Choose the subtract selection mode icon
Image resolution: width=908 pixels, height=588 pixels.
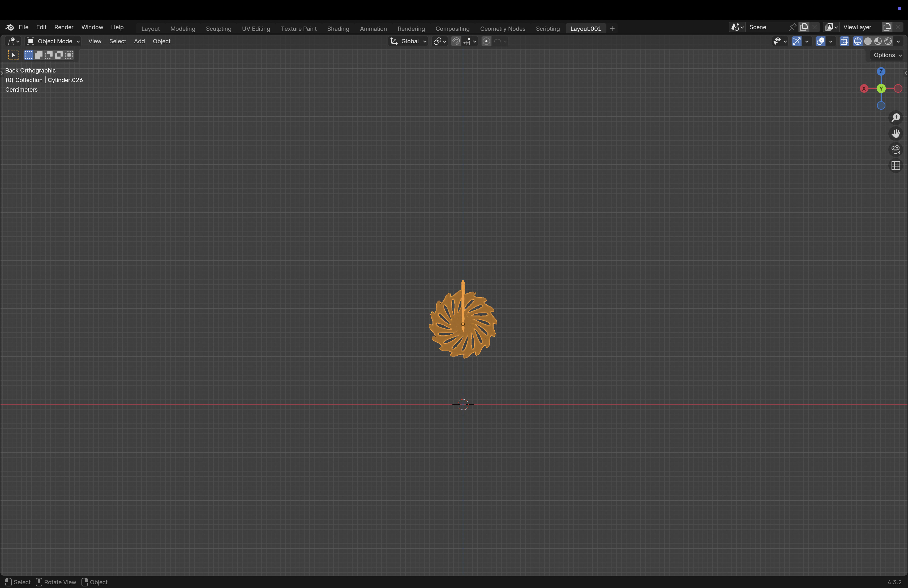click(x=49, y=55)
